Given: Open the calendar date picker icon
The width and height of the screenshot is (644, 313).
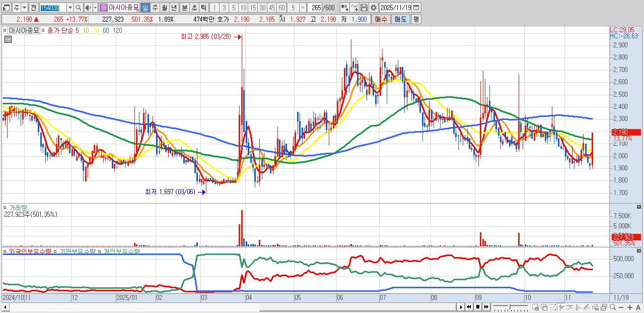Looking at the screenshot, I should point(417,8).
